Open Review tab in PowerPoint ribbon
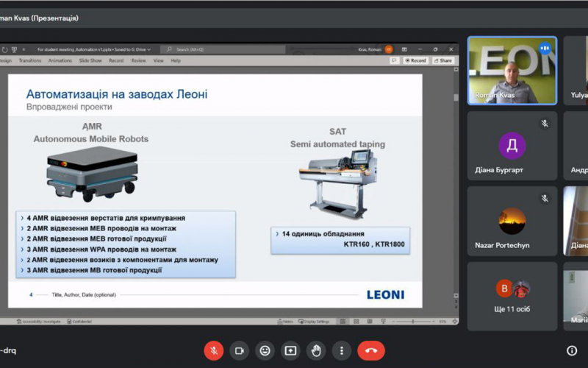 pyautogui.click(x=138, y=60)
